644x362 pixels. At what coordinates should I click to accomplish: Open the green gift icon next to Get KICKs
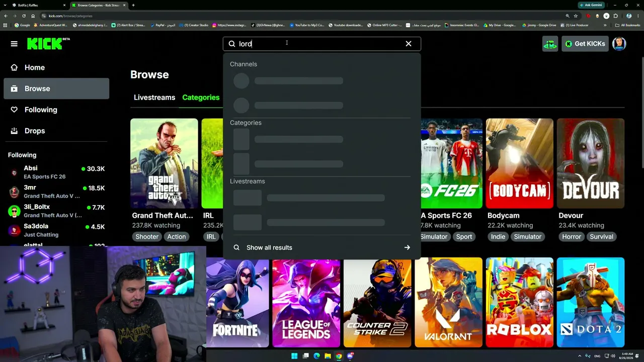[550, 44]
